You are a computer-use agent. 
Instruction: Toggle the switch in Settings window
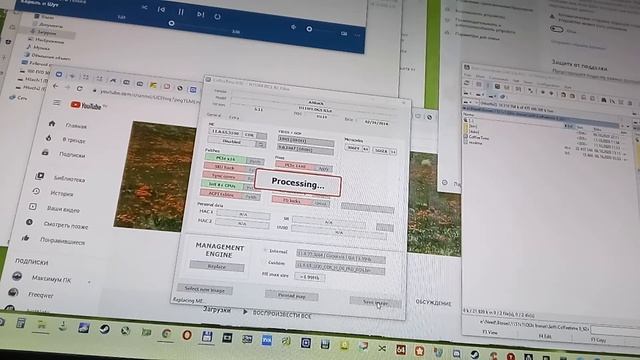(x=556, y=29)
